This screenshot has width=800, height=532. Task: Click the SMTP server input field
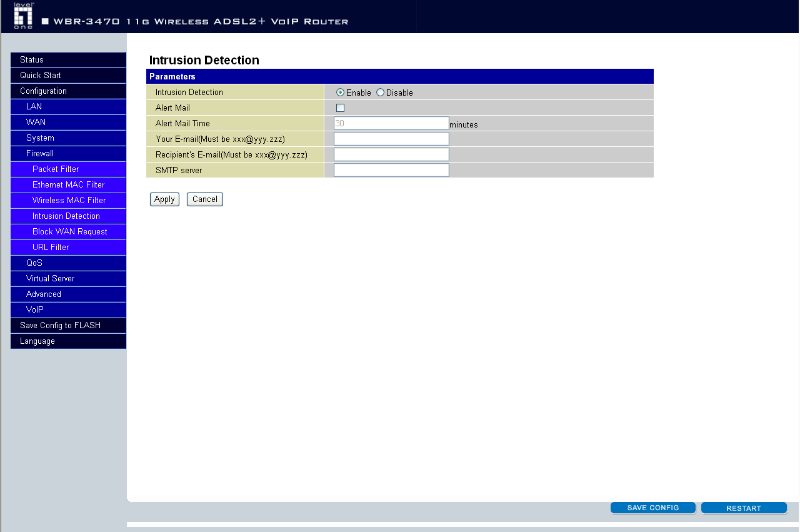point(391,170)
